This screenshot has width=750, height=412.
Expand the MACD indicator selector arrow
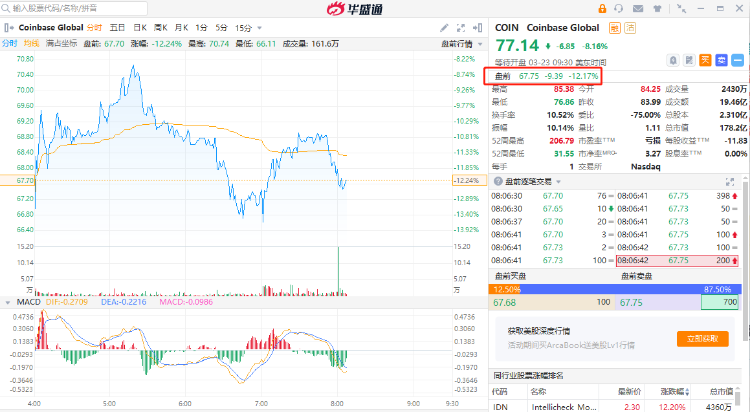click(8, 302)
